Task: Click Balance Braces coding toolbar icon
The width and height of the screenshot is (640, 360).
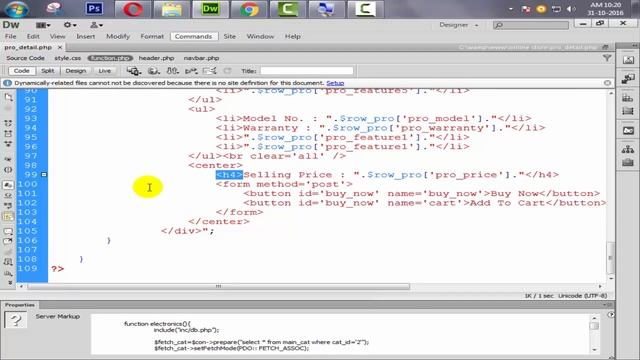Action: (8, 169)
